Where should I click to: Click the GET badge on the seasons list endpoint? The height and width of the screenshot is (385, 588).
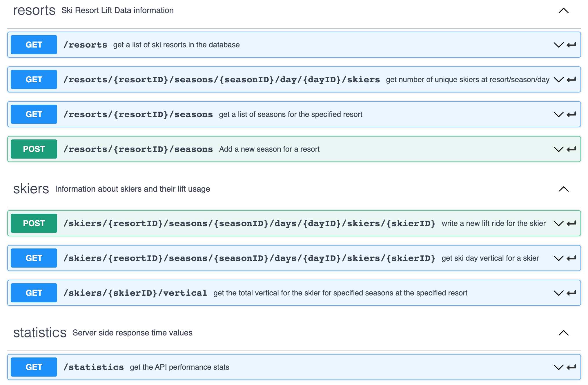[x=33, y=114]
